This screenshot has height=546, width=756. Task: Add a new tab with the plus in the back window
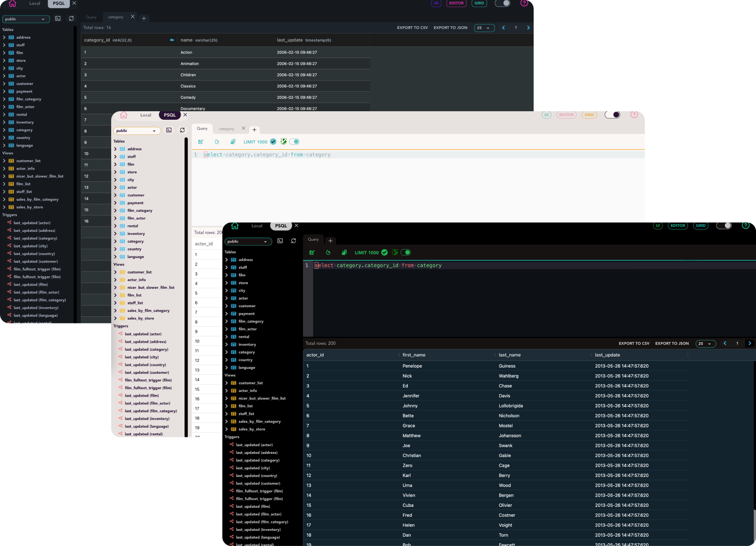[144, 18]
